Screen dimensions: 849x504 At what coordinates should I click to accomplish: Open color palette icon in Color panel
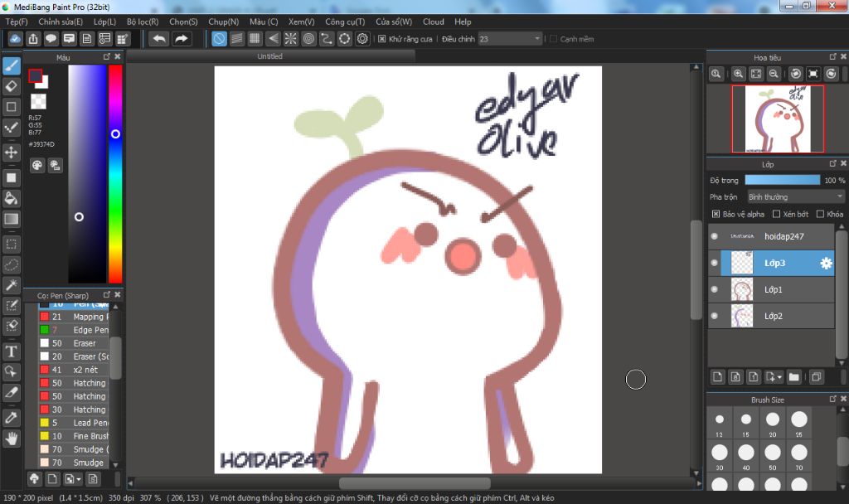click(36, 166)
